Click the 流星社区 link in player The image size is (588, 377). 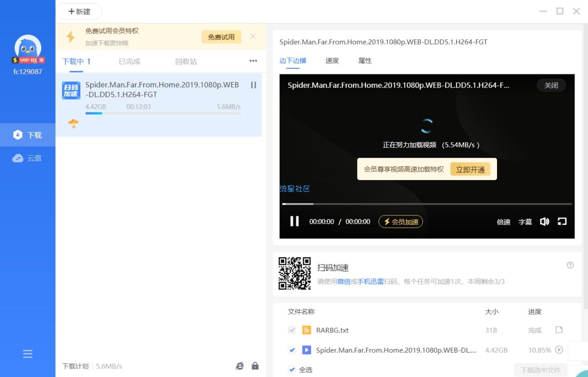pyautogui.click(x=295, y=189)
